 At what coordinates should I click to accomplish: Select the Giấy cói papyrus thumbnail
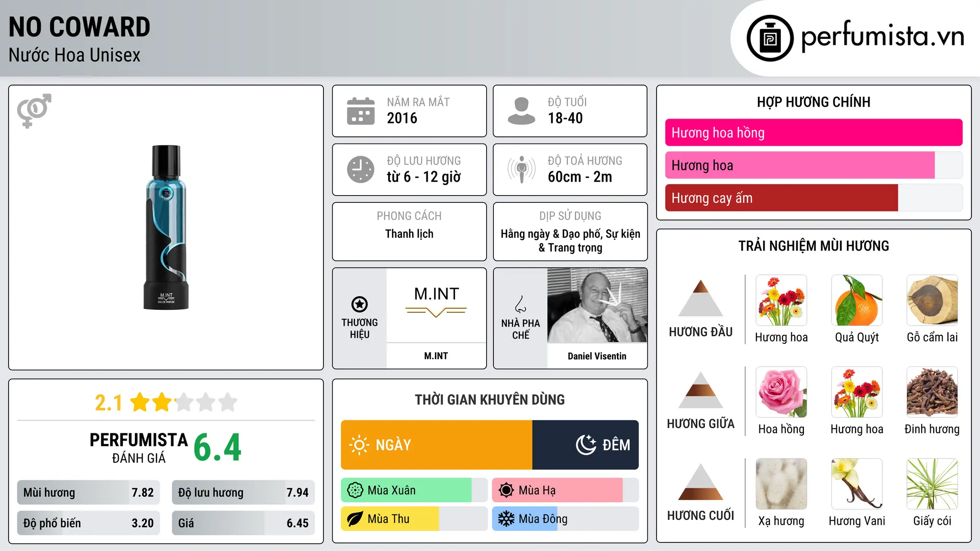pos(932,484)
